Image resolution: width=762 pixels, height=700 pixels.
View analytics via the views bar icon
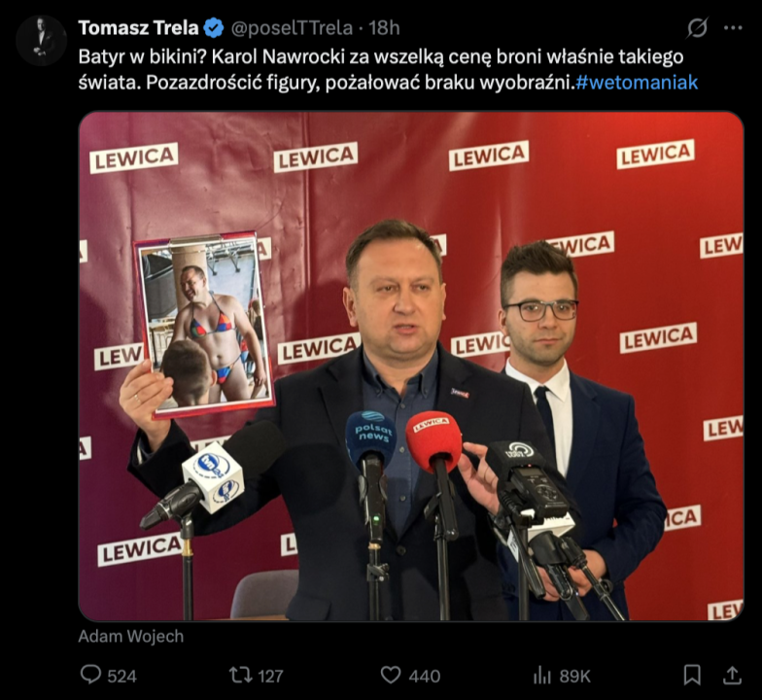(x=542, y=676)
